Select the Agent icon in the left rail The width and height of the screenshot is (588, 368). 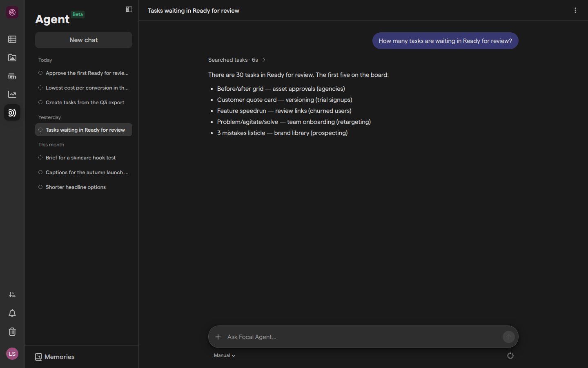coord(12,113)
